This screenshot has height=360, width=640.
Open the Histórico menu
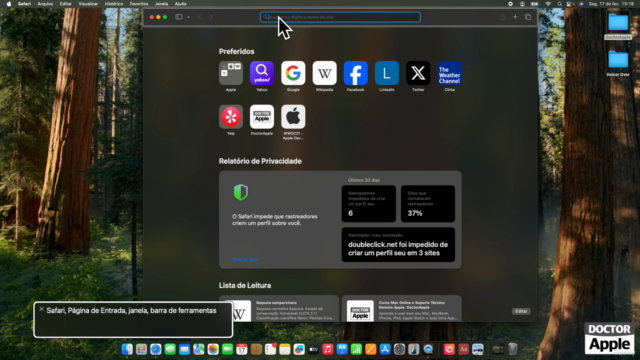[x=114, y=4]
